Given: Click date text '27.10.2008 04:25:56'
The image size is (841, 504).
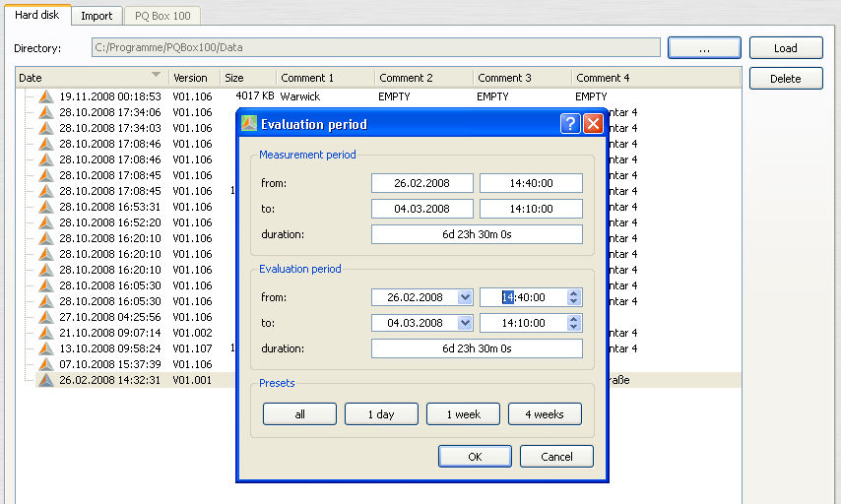Looking at the screenshot, I should coord(110,317).
